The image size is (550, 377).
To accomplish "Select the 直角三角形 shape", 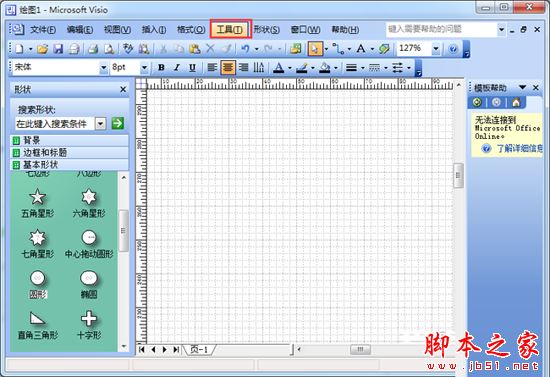I will (x=38, y=325).
